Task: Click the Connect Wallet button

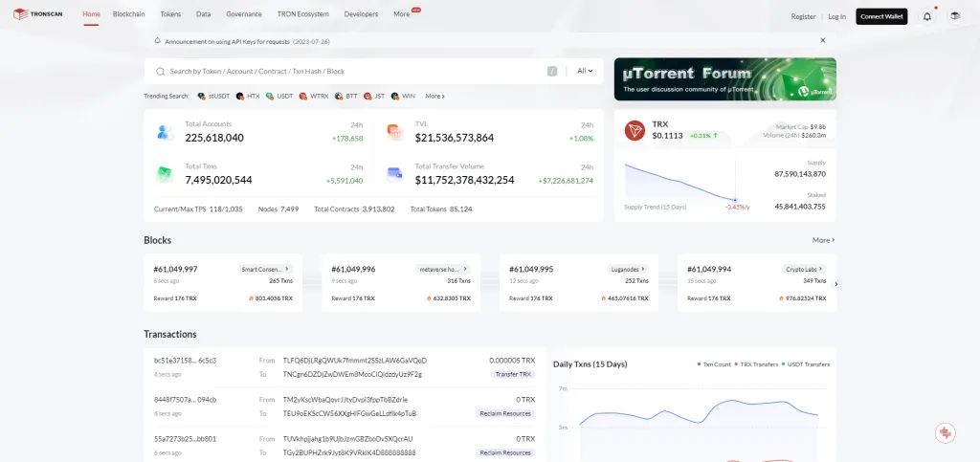Action: point(881,16)
